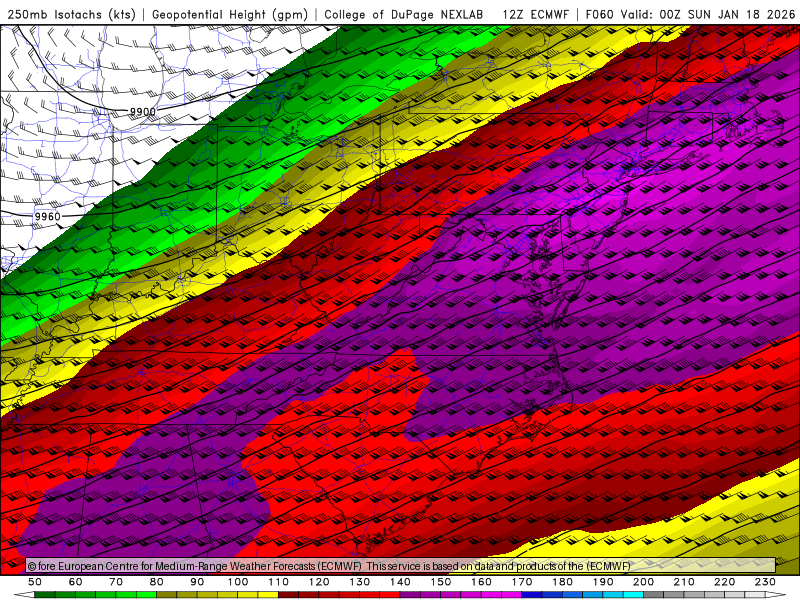Screen dimensions: 800x600
Task: Click the 'College of DuPage NEXLAB' text
Action: click(x=404, y=14)
